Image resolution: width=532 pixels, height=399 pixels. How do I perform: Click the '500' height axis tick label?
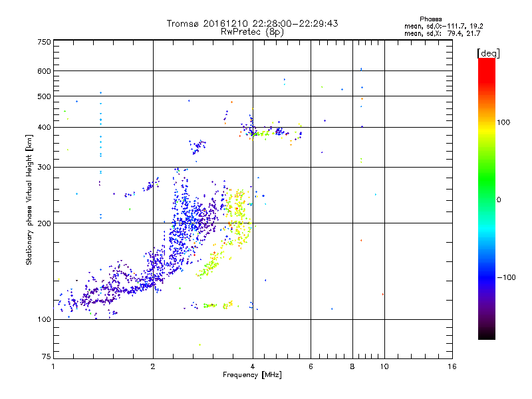coord(44,96)
